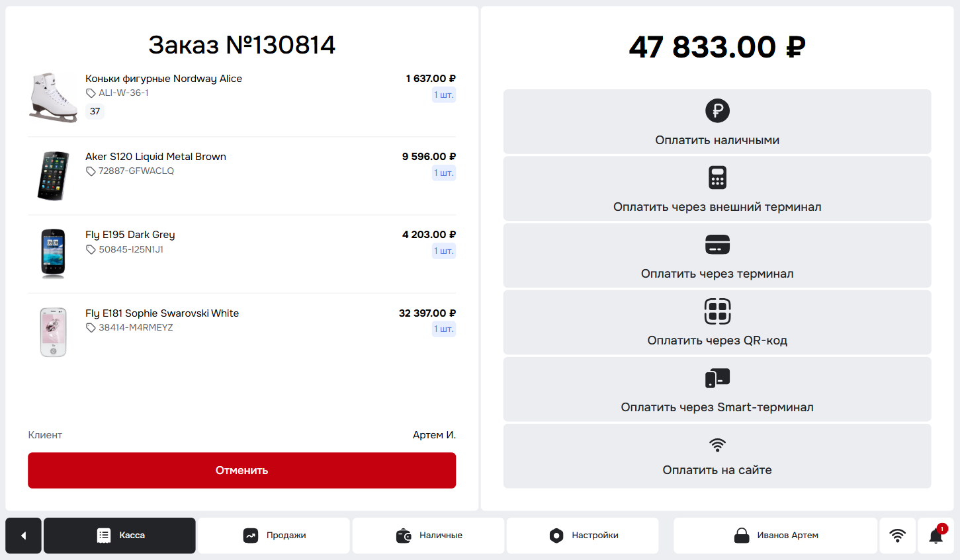The image size is (960, 560).
Task: Open notifications via the bell icon
Action: (x=936, y=536)
